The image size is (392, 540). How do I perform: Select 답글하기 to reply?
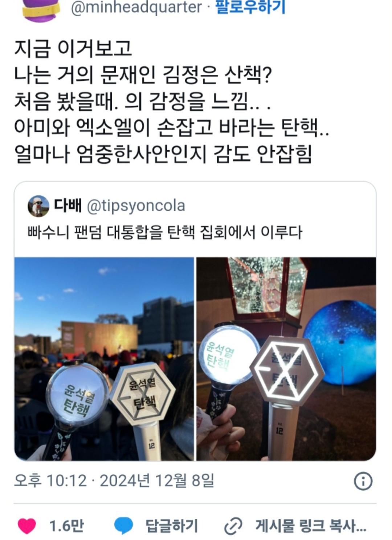pos(172,525)
